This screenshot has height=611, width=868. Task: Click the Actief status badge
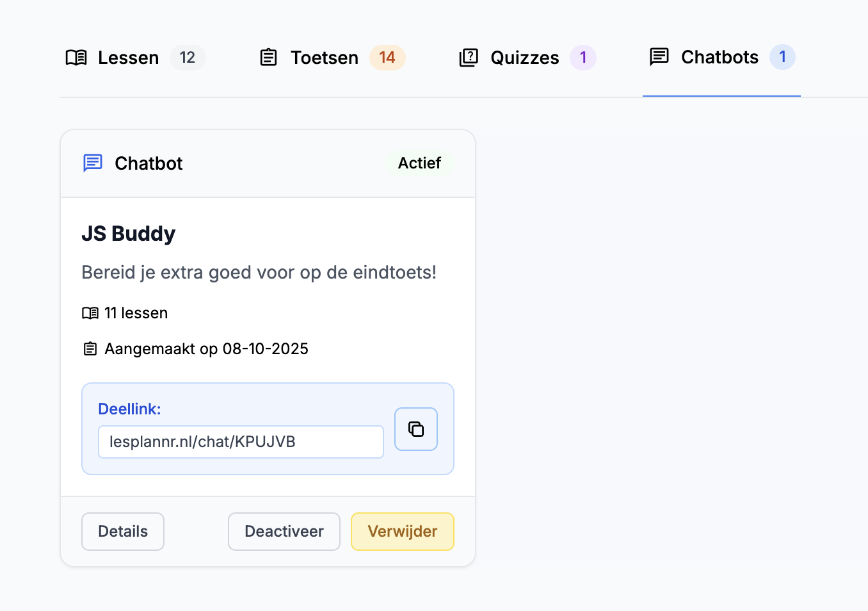419,163
